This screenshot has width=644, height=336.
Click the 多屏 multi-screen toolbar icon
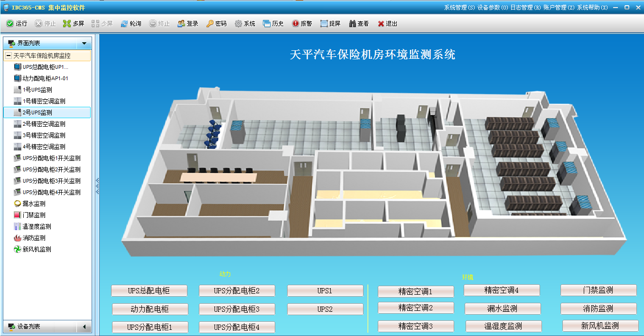point(67,24)
